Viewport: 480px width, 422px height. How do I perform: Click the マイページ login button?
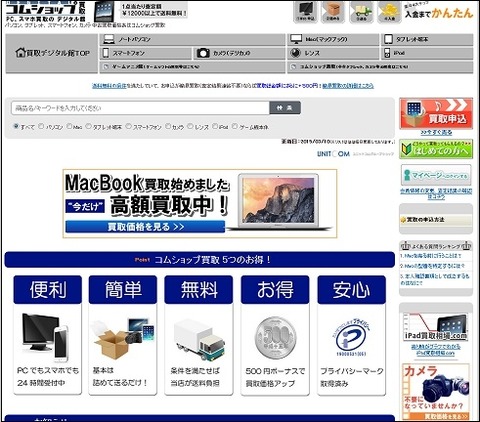(x=436, y=175)
